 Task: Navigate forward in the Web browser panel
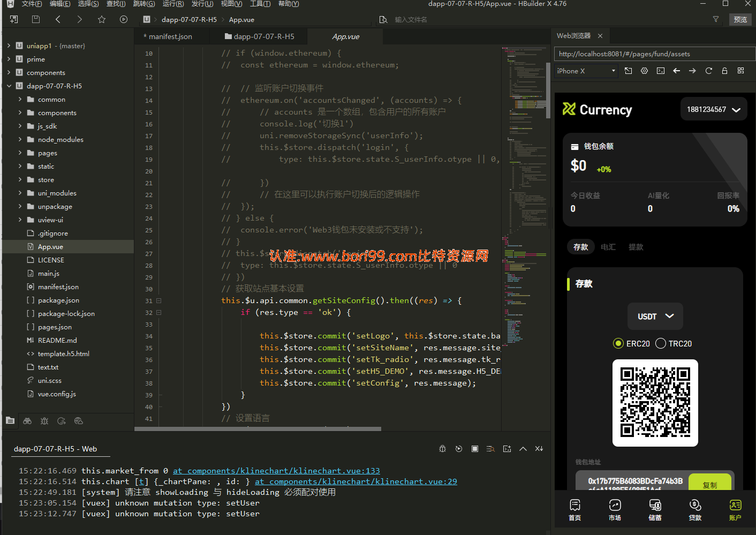(x=693, y=71)
